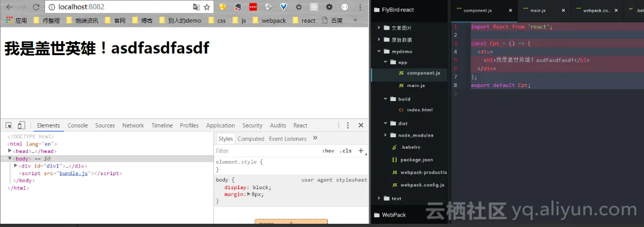Switch to the Console tab in DevTools
The width and height of the screenshot is (644, 227).
click(x=77, y=125)
